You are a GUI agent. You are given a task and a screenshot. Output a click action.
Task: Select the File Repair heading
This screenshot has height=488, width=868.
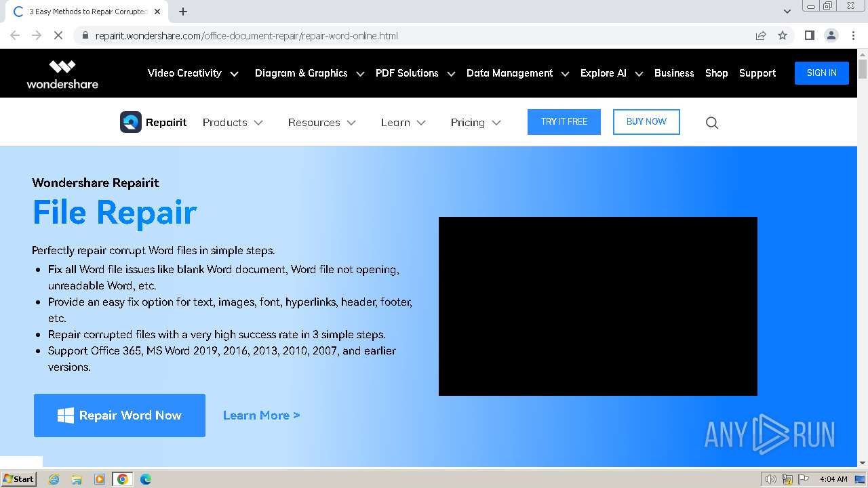[115, 212]
